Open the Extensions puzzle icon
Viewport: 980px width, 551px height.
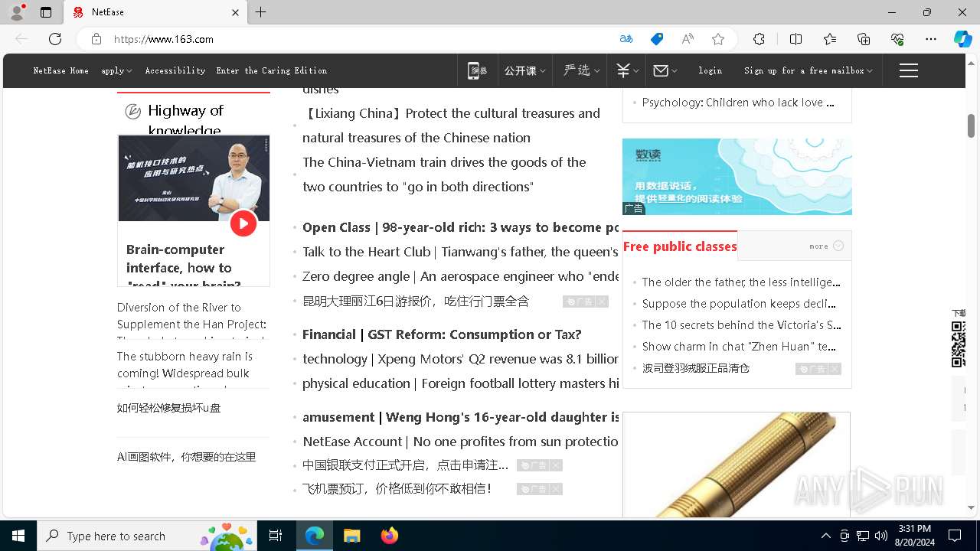click(759, 39)
